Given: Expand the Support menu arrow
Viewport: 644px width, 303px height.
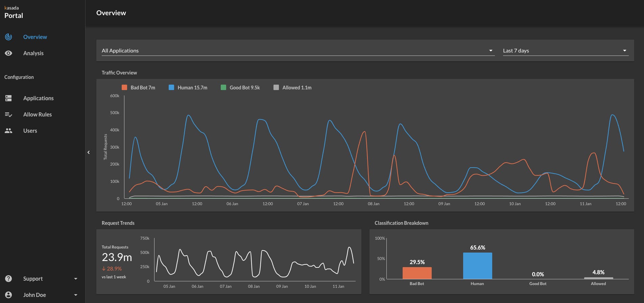Looking at the screenshot, I should coord(76,279).
